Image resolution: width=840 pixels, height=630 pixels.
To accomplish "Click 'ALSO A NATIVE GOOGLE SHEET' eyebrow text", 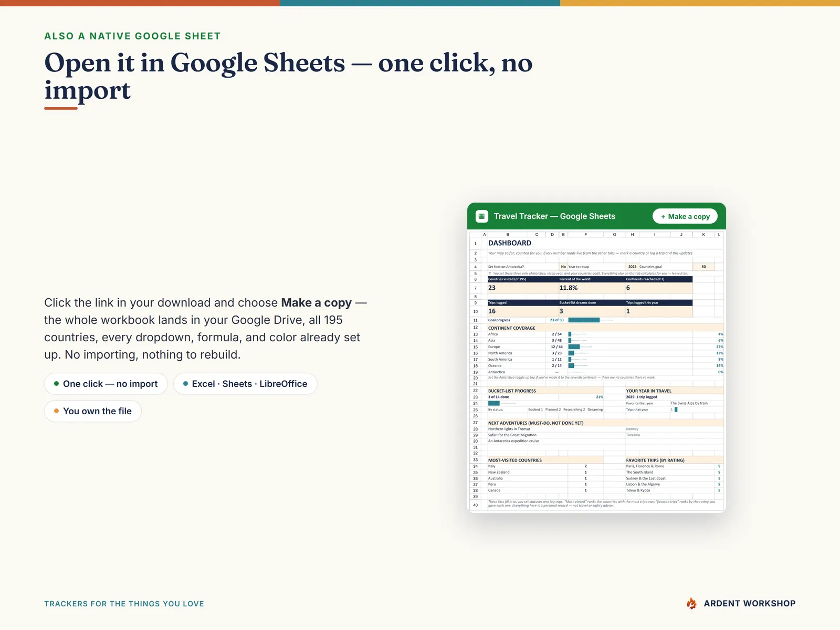I will point(132,36).
